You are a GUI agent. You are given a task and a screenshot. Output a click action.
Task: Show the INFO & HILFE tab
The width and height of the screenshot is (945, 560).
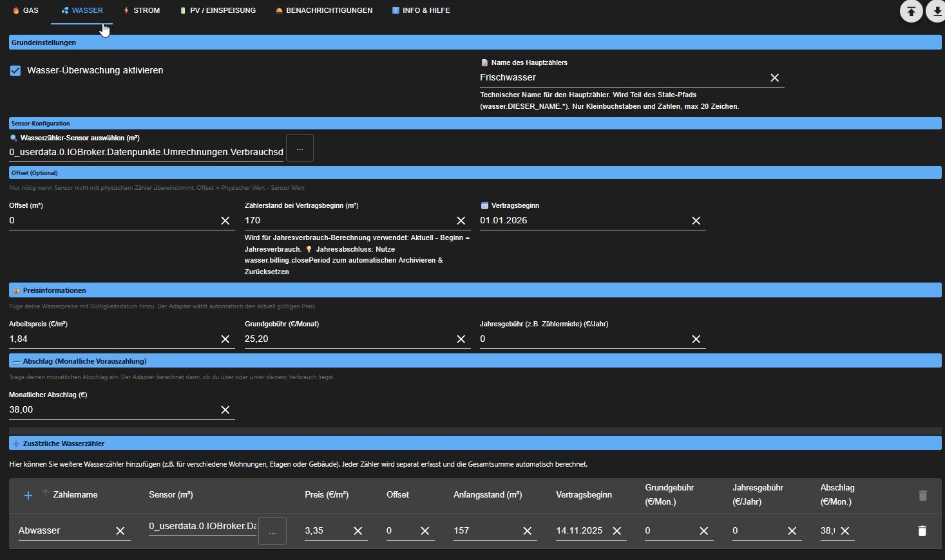pyautogui.click(x=421, y=11)
